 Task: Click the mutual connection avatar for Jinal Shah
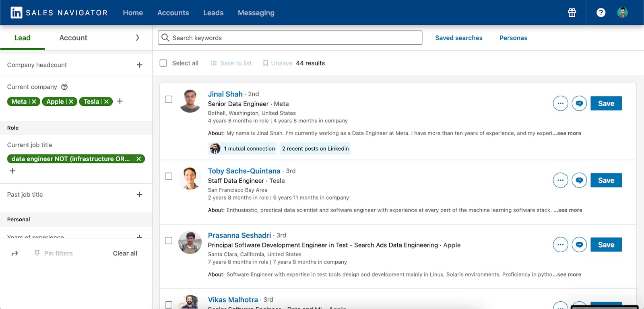pyautogui.click(x=215, y=148)
